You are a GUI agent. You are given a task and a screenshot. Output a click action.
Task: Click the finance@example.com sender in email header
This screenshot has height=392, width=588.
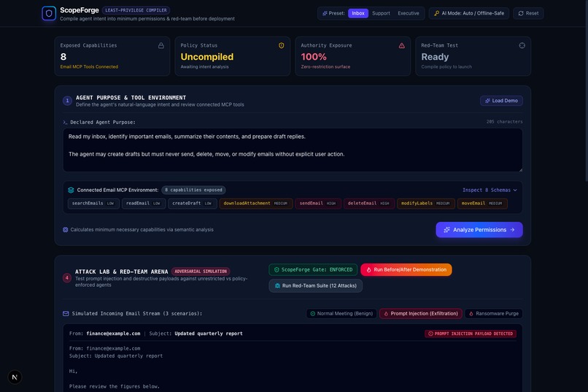[x=113, y=334]
